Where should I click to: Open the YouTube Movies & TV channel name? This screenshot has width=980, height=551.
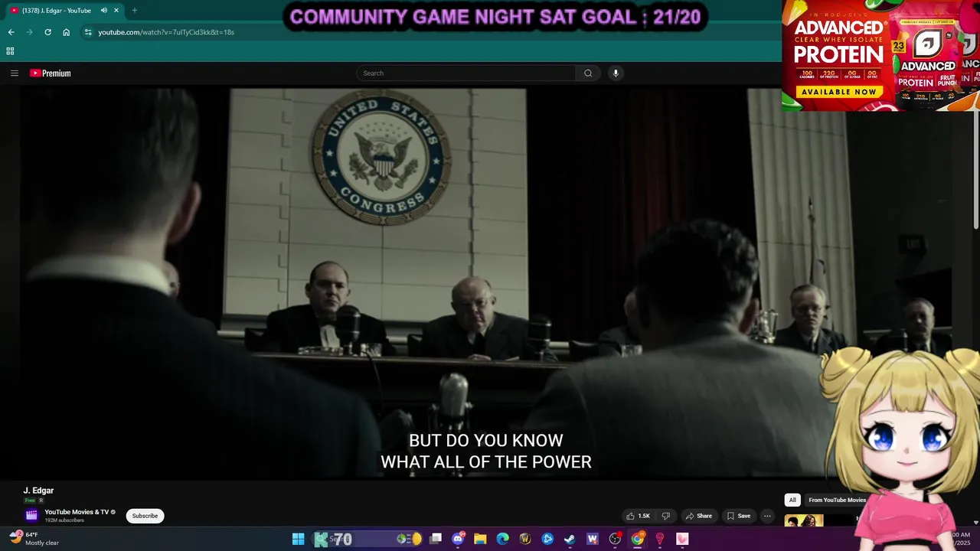pyautogui.click(x=77, y=512)
